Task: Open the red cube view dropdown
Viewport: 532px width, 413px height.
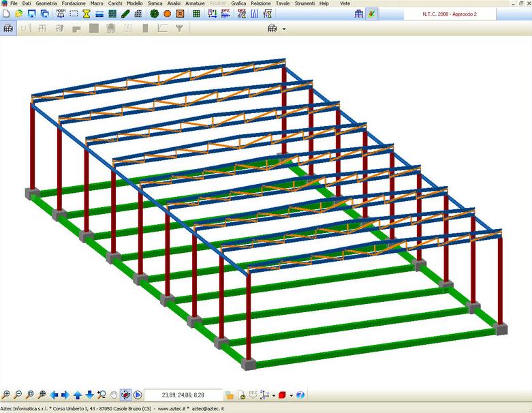Action: tap(291, 395)
